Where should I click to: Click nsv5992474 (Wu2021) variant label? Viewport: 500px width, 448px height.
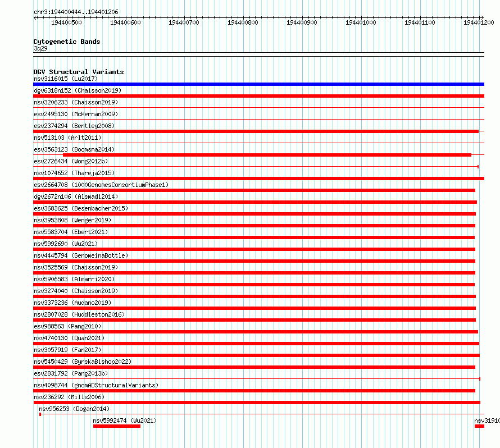click(x=125, y=420)
